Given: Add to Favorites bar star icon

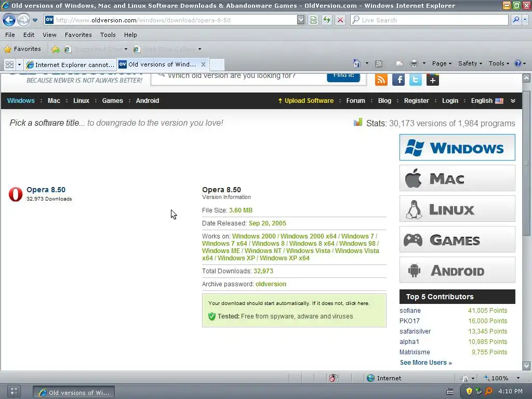Looking at the screenshot, I should pyautogui.click(x=55, y=49).
